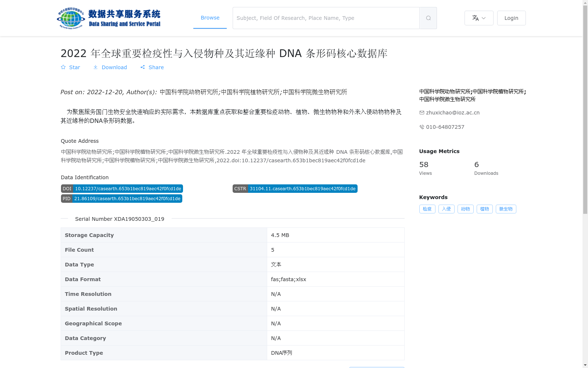The image size is (588, 368).
Task: Open the language translation dropdown
Action: (x=479, y=18)
